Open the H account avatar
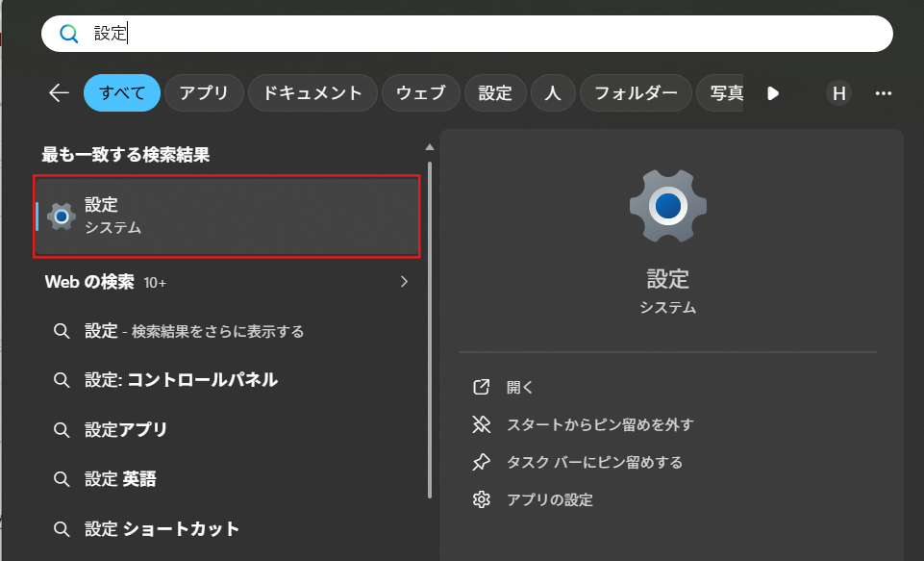The height and width of the screenshot is (561, 924). pos(837,92)
